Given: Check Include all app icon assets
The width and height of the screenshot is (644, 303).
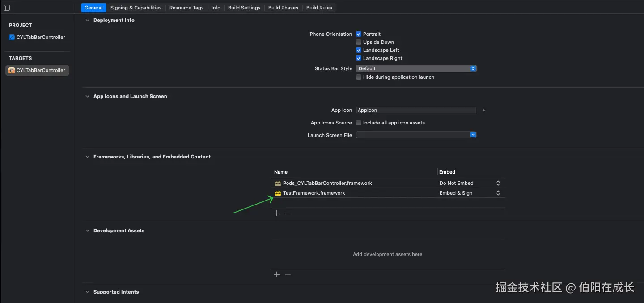Looking at the screenshot, I should pos(359,123).
